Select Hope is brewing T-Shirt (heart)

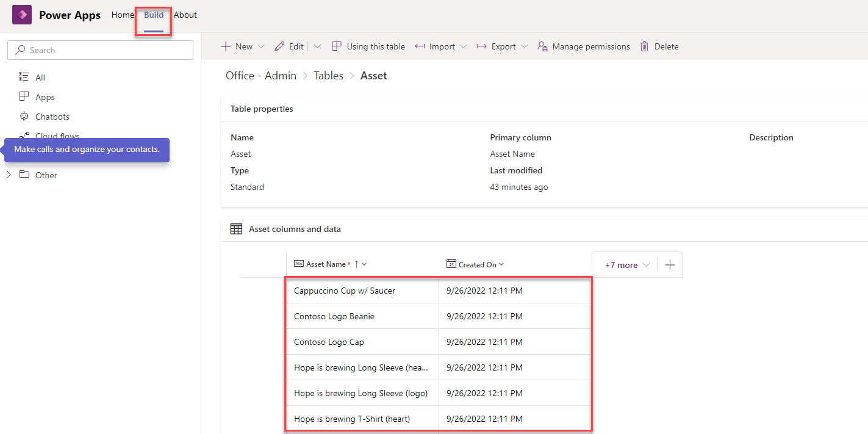pyautogui.click(x=362, y=419)
